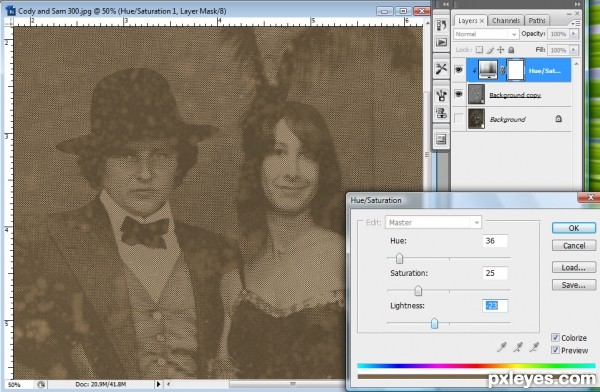Click the Opacity 100% field
This screenshot has width=600, height=392.
click(x=558, y=34)
